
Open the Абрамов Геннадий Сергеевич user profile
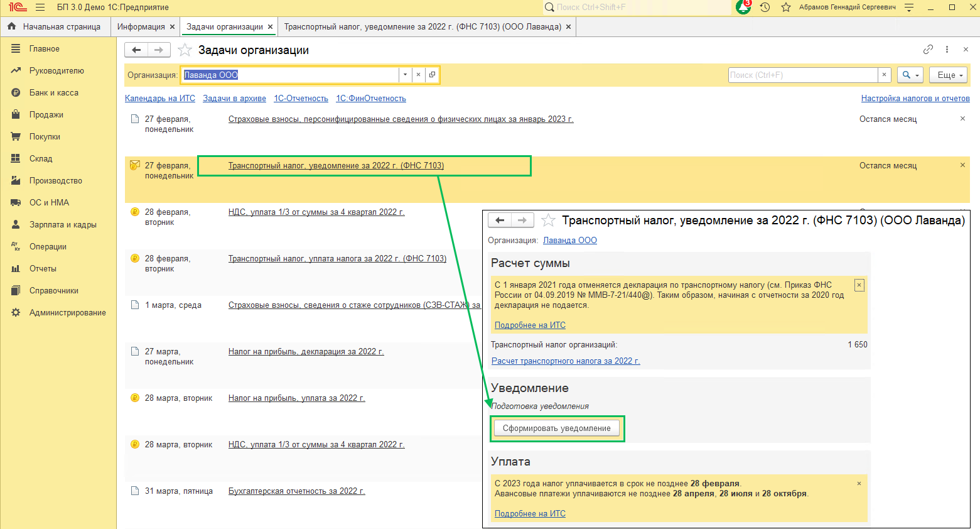tap(848, 8)
